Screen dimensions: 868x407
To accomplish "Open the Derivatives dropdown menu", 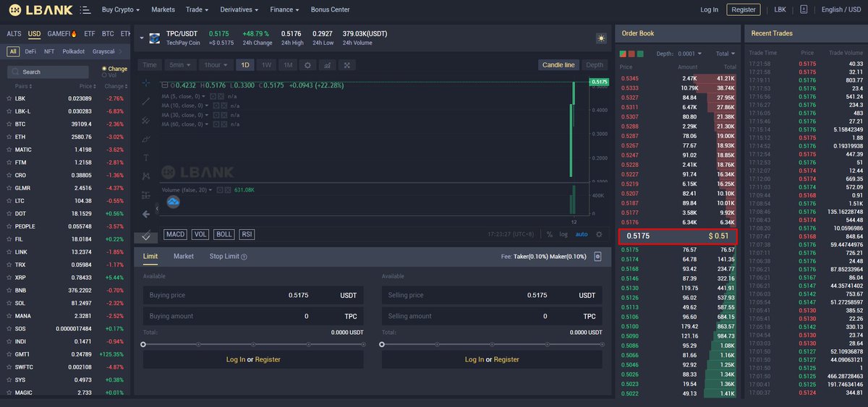I will click(240, 10).
